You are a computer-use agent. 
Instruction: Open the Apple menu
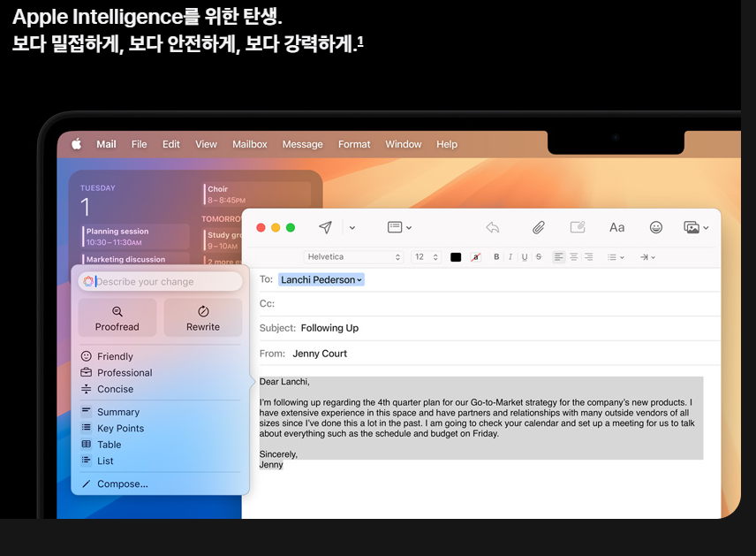click(x=77, y=144)
